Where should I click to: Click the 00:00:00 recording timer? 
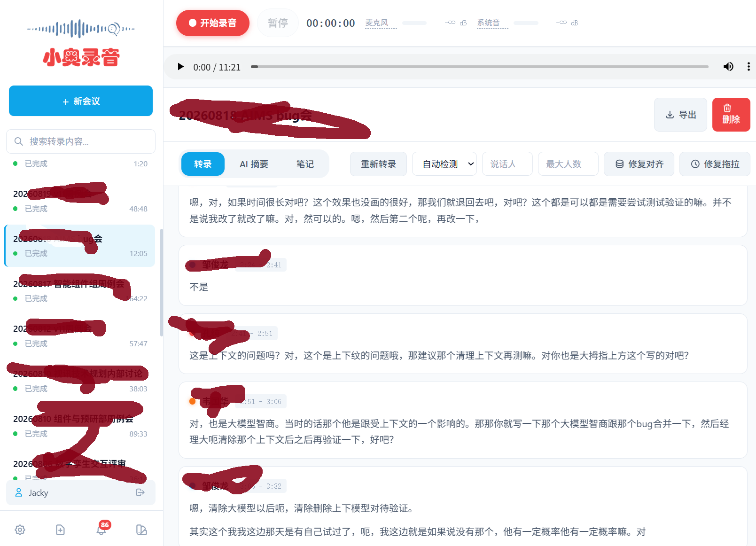click(x=331, y=23)
